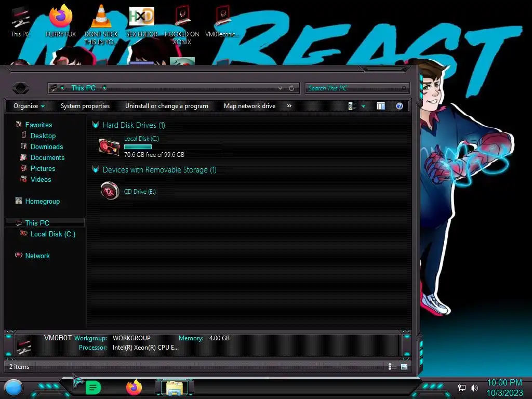
Task: Click the Network icon in sidebar
Action: [19, 255]
